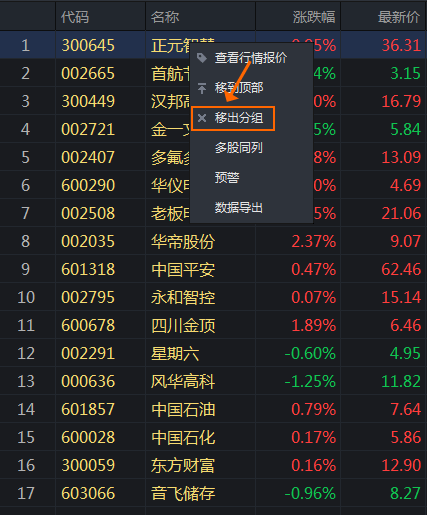Click 风华高科 price 11.82

tap(401, 381)
